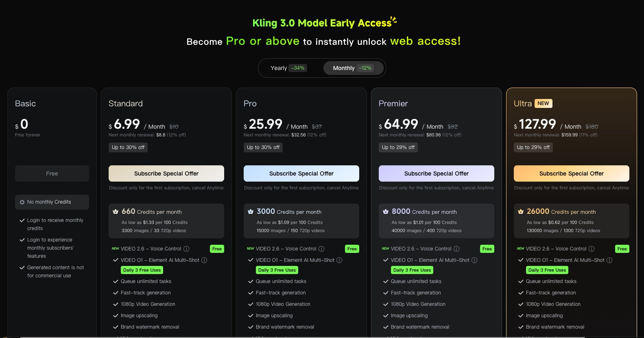Click the NEW badge beside Ultra

click(543, 103)
